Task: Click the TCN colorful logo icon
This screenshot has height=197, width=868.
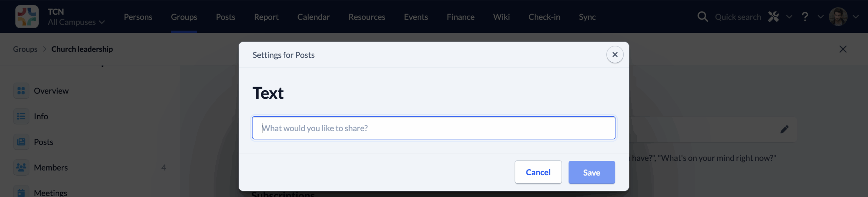Action: [x=27, y=17]
